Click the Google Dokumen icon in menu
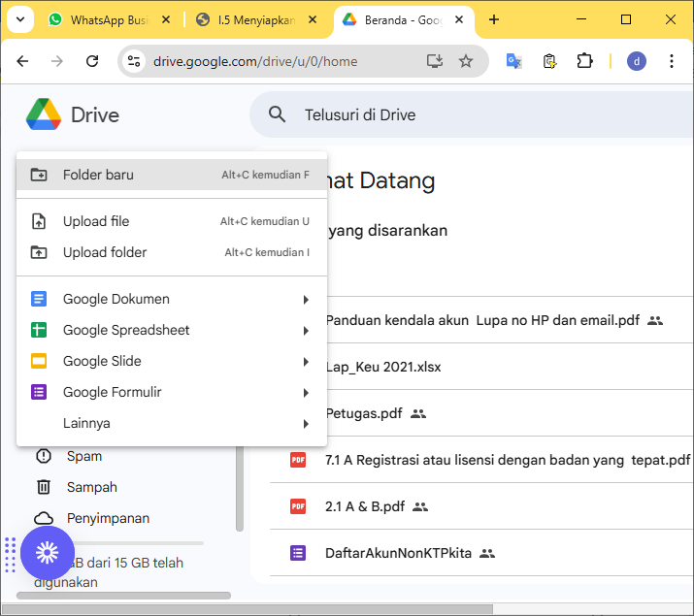The height and width of the screenshot is (616, 694). tap(39, 299)
